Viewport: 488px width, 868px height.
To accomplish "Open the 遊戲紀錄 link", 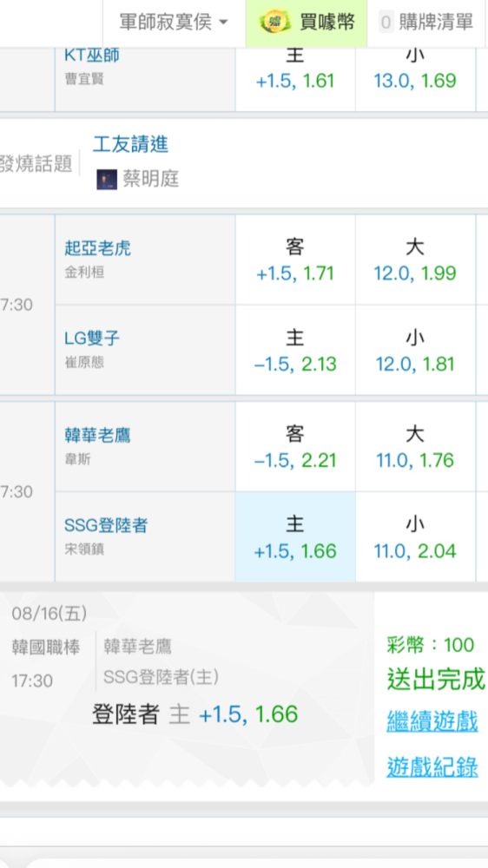I will point(432,766).
